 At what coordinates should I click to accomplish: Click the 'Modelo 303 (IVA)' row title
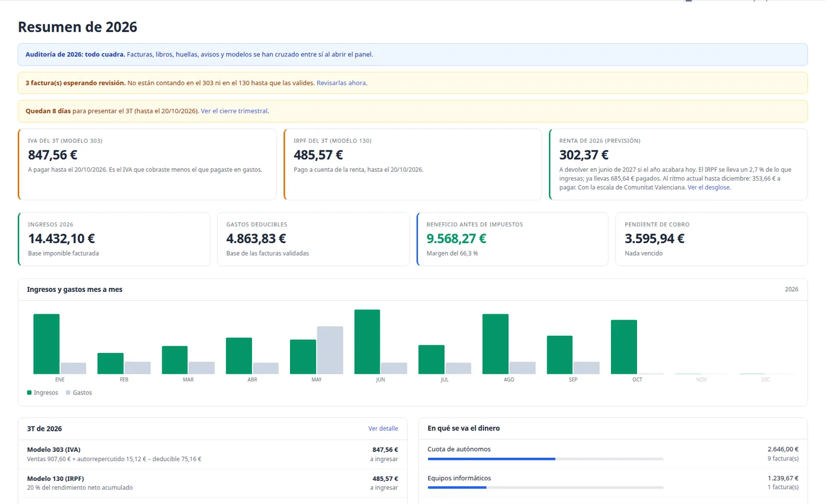(55, 450)
